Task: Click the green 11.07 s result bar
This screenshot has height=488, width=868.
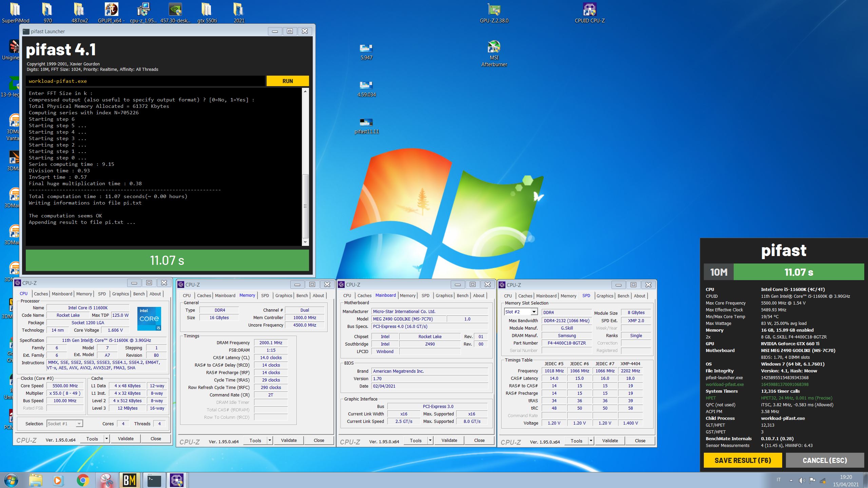Action: (167, 260)
